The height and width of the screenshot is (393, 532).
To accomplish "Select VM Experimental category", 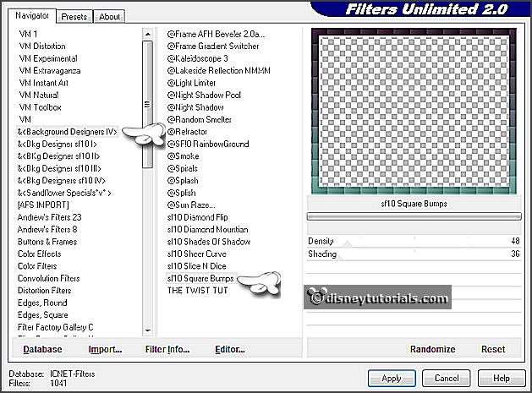I will pyautogui.click(x=48, y=58).
